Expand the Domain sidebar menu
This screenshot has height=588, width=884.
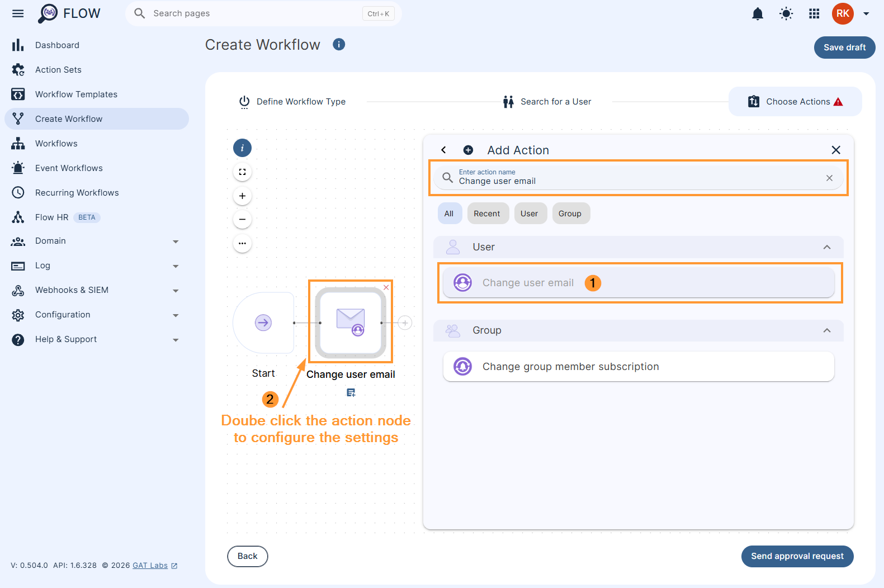97,241
